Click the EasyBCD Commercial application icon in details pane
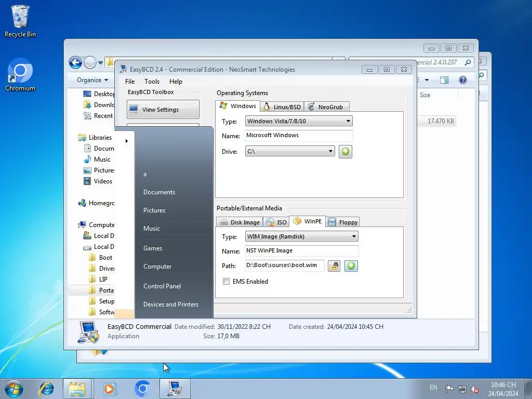 click(88, 332)
